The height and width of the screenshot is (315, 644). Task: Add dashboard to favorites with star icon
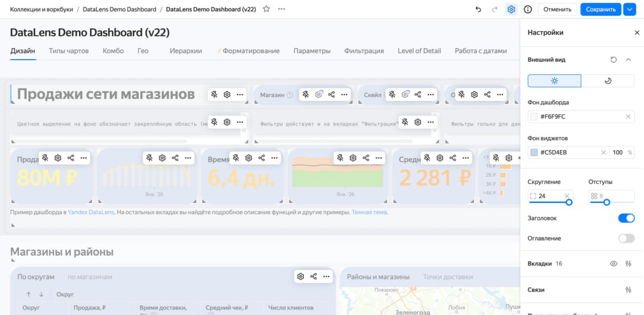pyautogui.click(x=266, y=9)
